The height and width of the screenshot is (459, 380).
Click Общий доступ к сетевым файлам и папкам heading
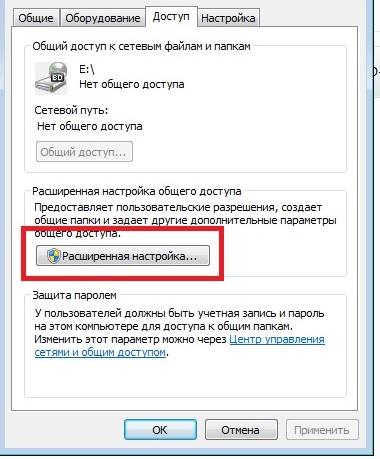click(x=141, y=46)
